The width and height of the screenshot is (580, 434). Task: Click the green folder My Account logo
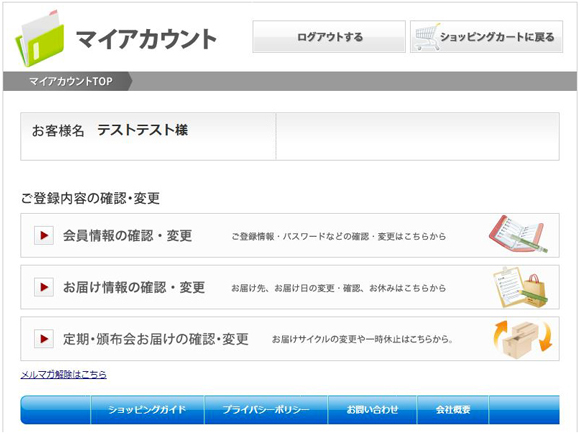40,38
